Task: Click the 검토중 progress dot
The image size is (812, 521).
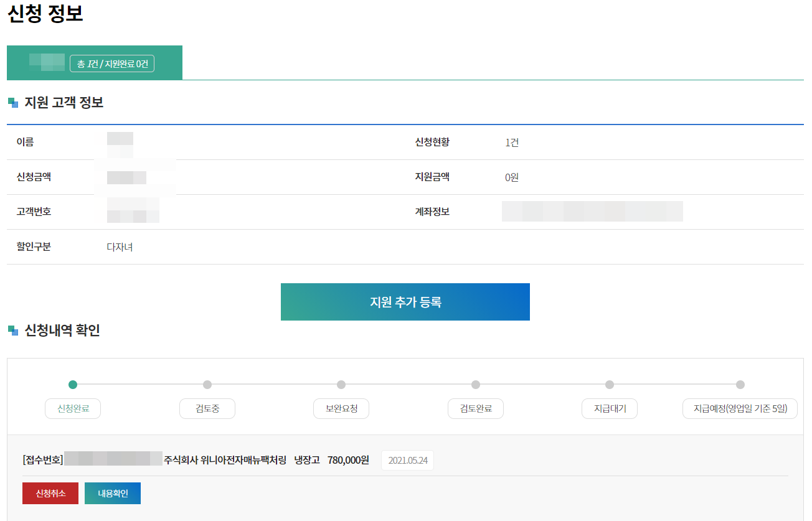Action: pos(207,385)
